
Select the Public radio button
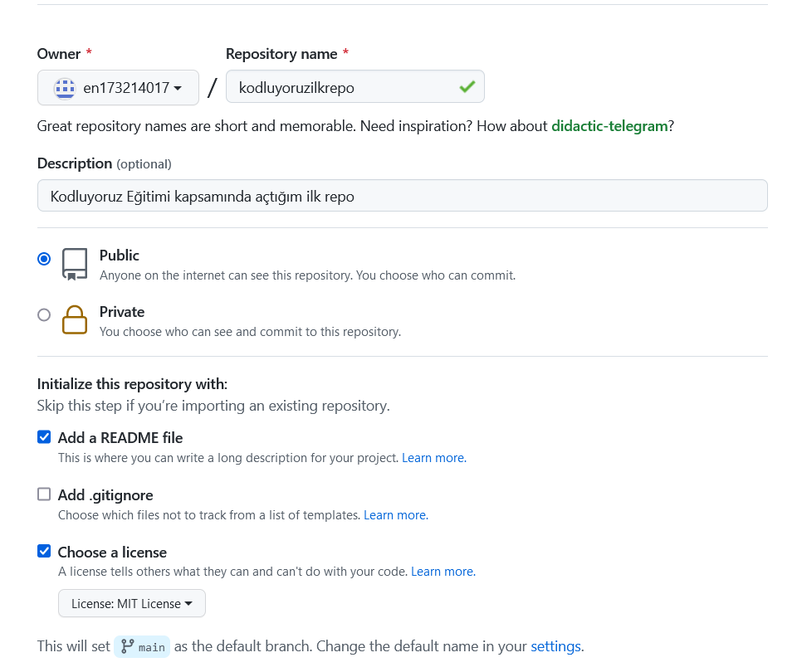[44, 259]
